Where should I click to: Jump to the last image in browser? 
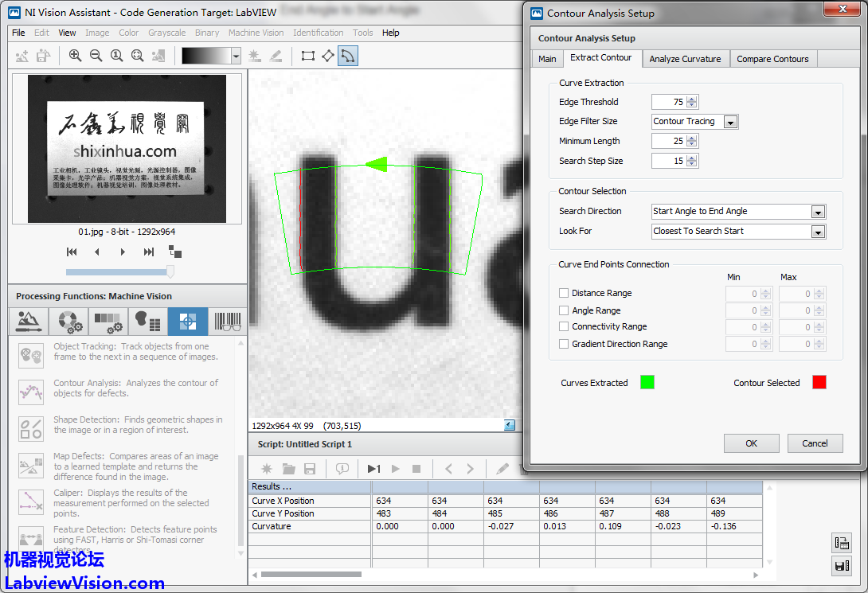click(x=149, y=252)
